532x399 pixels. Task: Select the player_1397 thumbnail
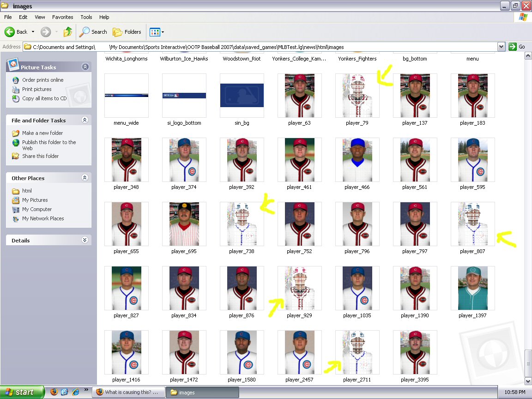coord(472,288)
